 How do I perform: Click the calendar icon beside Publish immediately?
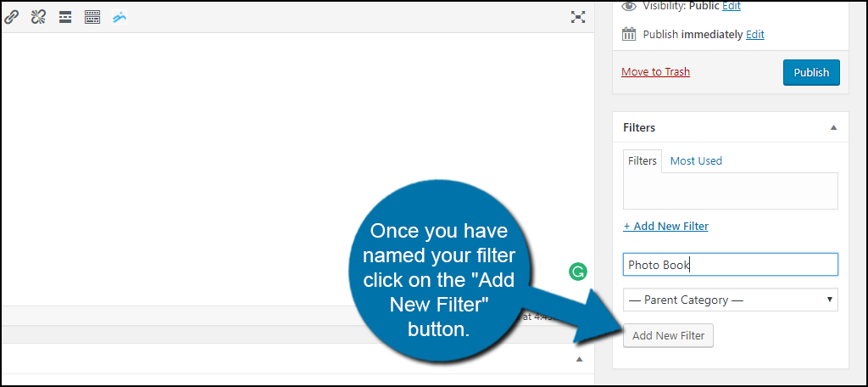(x=629, y=35)
